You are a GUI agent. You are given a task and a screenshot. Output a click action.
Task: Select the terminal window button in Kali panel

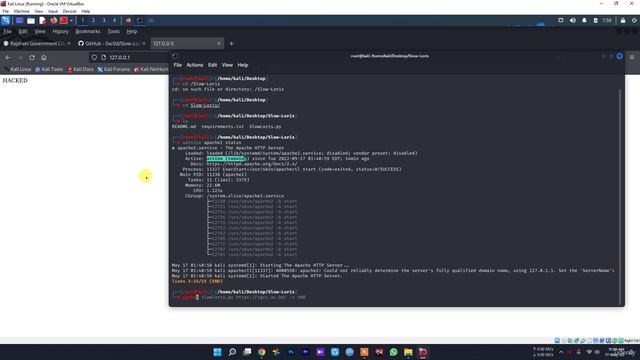[x=140, y=20]
